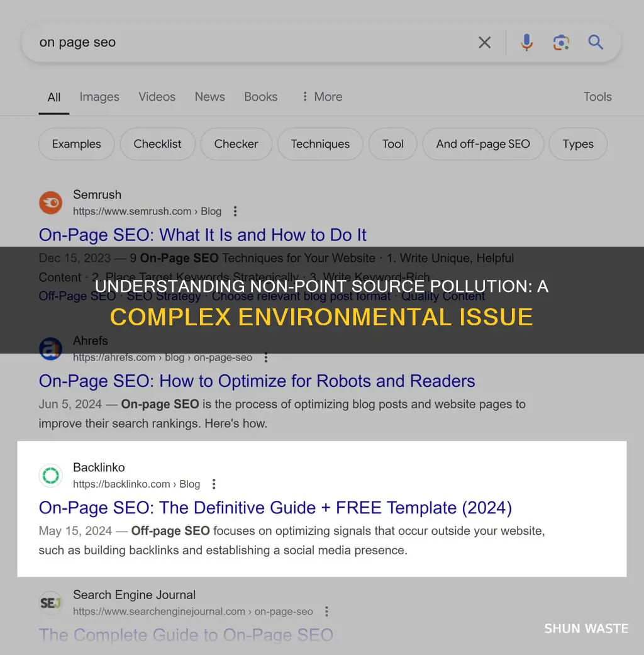This screenshot has width=644, height=655.
Task: Apply the 'And off-page SEO' chip
Action: coord(483,144)
